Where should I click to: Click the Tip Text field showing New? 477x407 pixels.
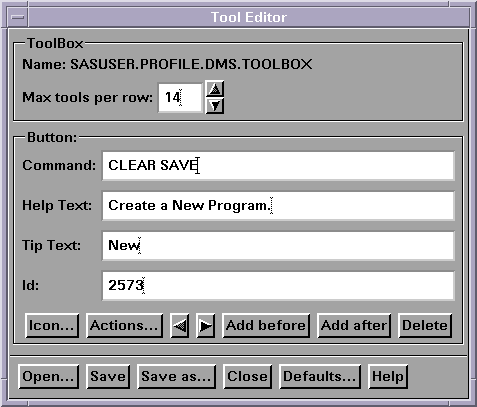click(278, 246)
